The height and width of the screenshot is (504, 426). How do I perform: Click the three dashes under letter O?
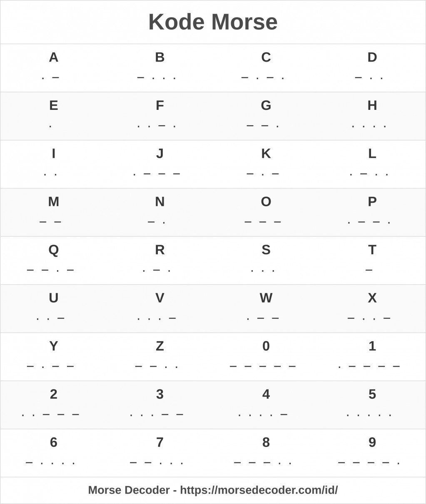click(x=263, y=222)
